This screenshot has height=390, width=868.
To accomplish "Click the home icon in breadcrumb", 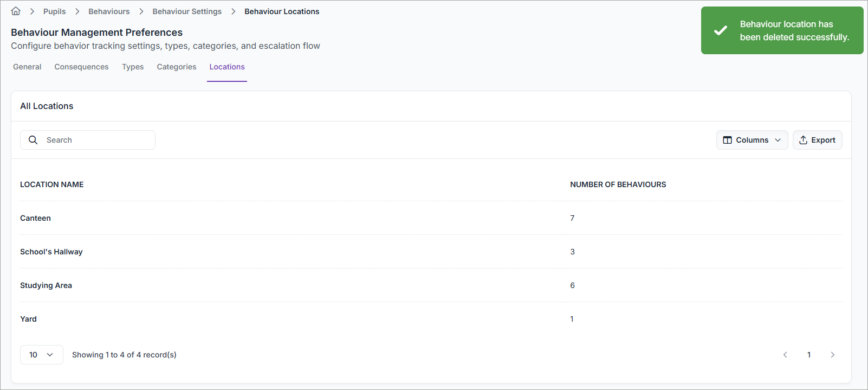I will pos(16,11).
